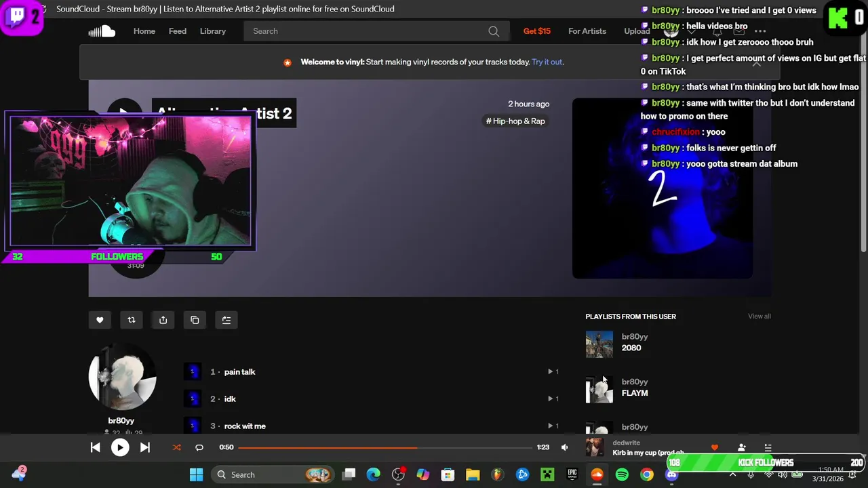Click the Kirb in my cup track title

click(x=648, y=453)
